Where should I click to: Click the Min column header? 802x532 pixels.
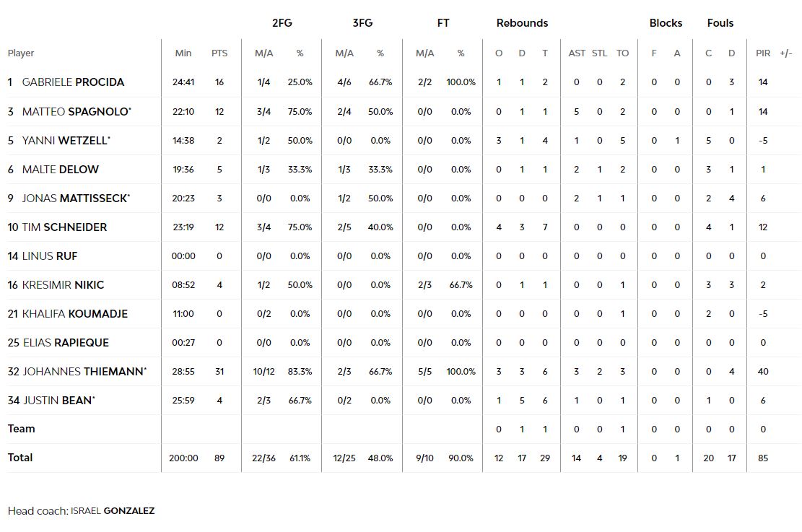(183, 53)
